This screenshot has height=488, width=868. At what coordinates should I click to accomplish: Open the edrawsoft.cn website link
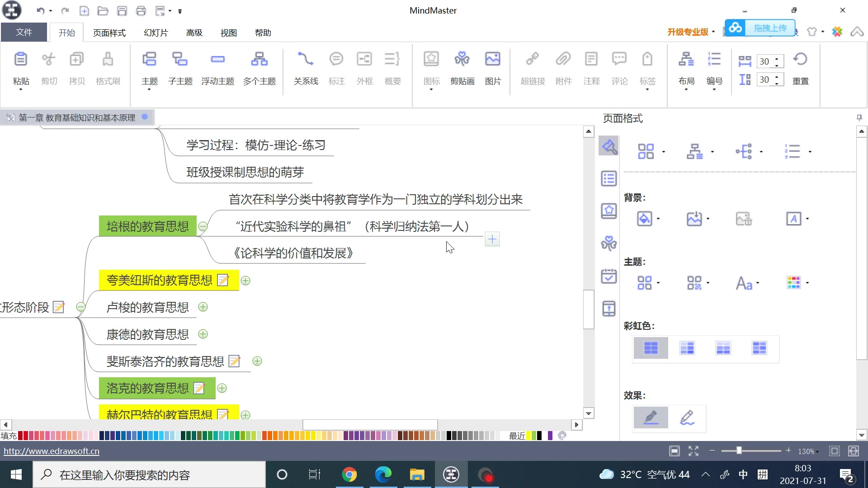pyautogui.click(x=52, y=451)
